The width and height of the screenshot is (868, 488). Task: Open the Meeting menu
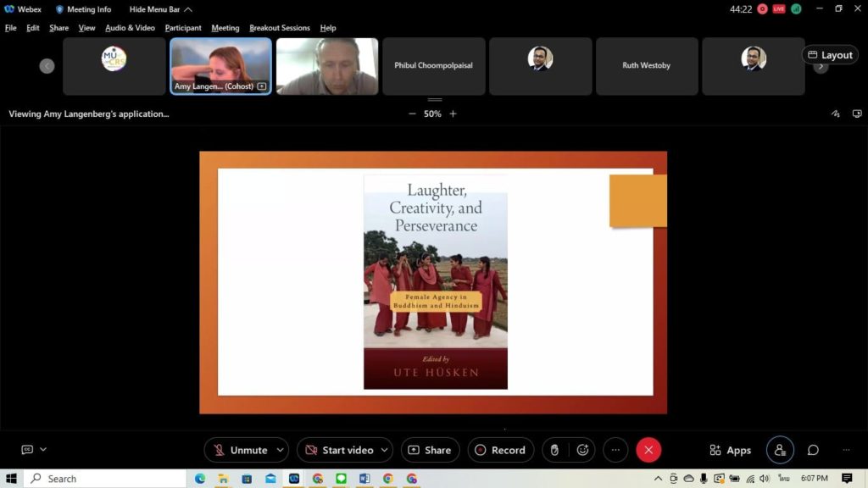click(225, 28)
